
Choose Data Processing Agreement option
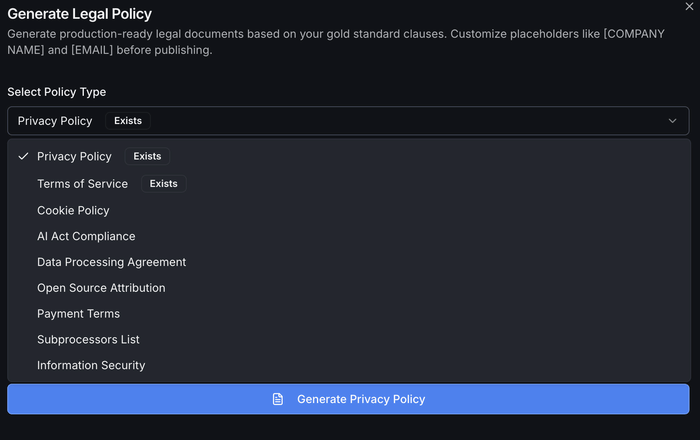[111, 262]
